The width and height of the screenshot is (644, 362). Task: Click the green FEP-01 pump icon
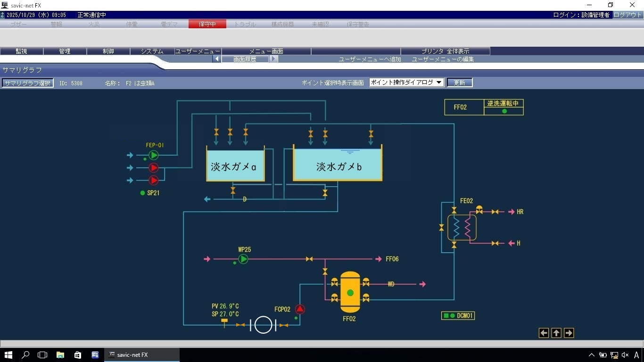click(153, 155)
